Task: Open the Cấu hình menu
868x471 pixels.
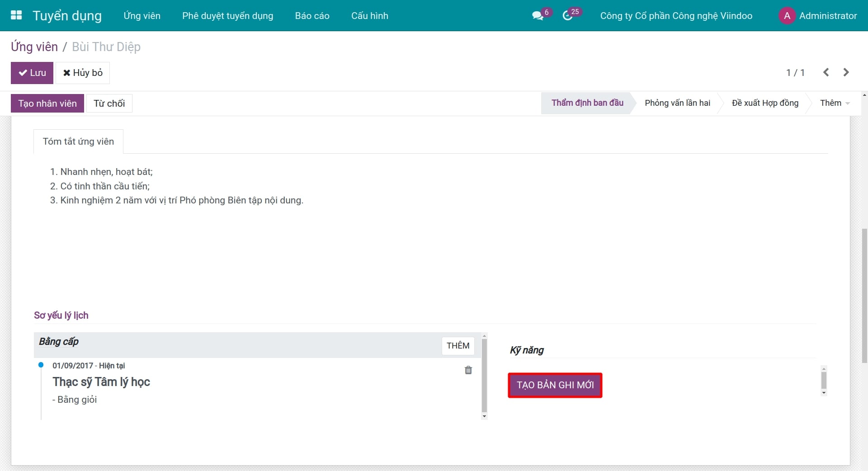Action: [x=369, y=16]
